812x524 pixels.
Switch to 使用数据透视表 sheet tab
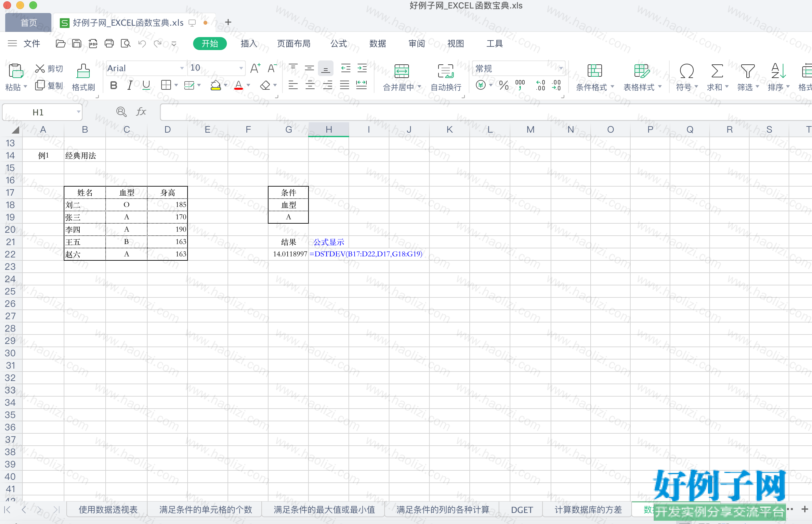[x=108, y=509]
